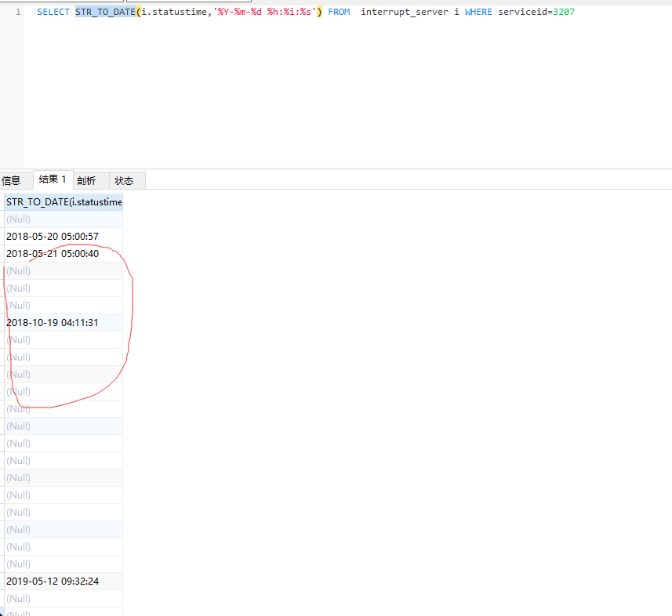672x616 pixels.
Task: Select the (Null) cell directly below 2018-05-21 row
Action: pos(19,270)
